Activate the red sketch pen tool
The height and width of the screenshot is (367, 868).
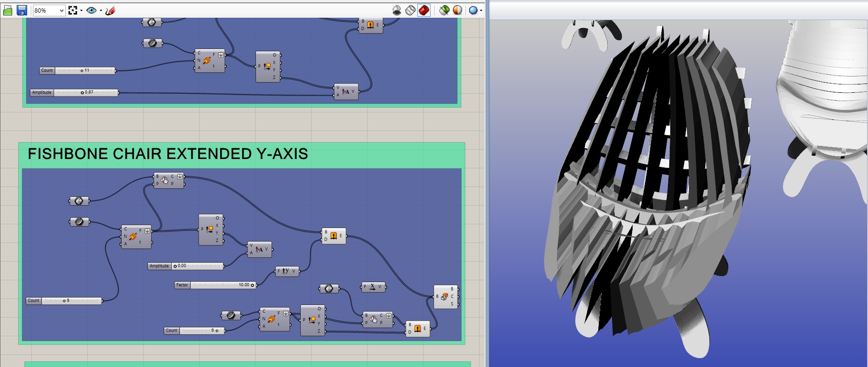(110, 10)
